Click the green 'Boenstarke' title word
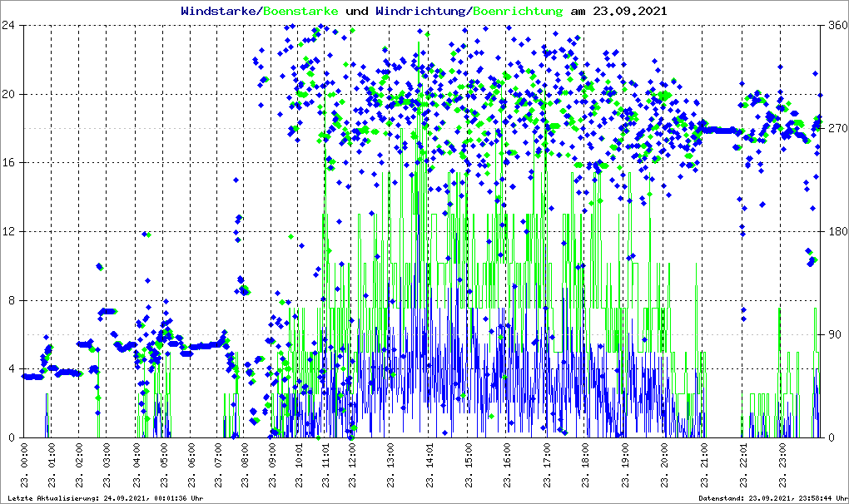The width and height of the screenshot is (849, 504). [x=300, y=12]
